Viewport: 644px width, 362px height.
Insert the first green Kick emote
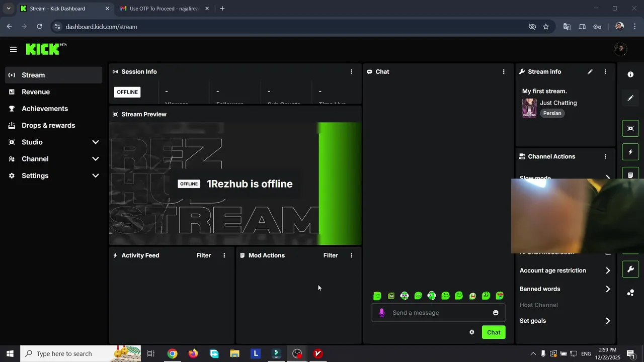point(377,296)
